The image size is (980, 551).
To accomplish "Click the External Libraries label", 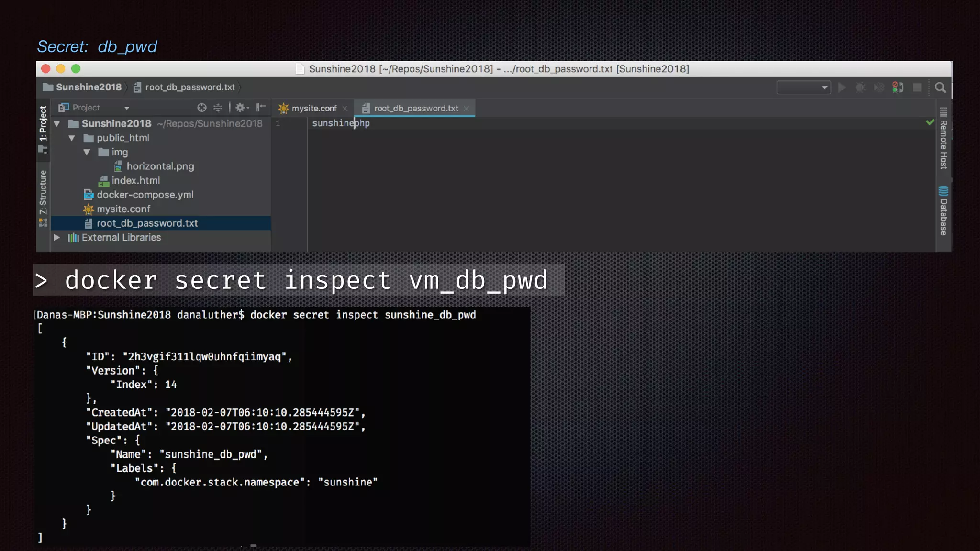I will click(x=121, y=238).
